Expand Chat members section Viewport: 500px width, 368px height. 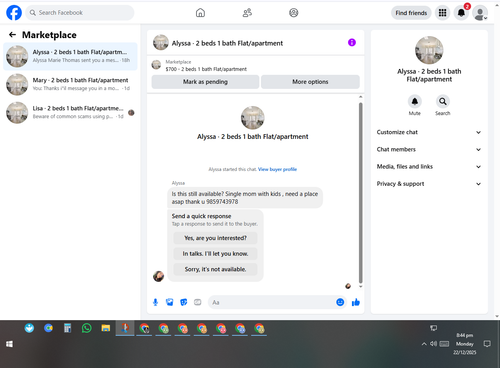pyautogui.click(x=429, y=149)
